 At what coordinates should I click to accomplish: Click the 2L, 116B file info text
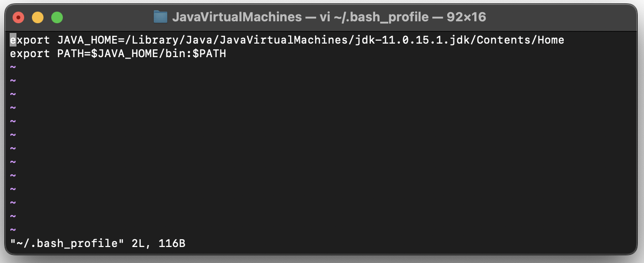coord(159,243)
